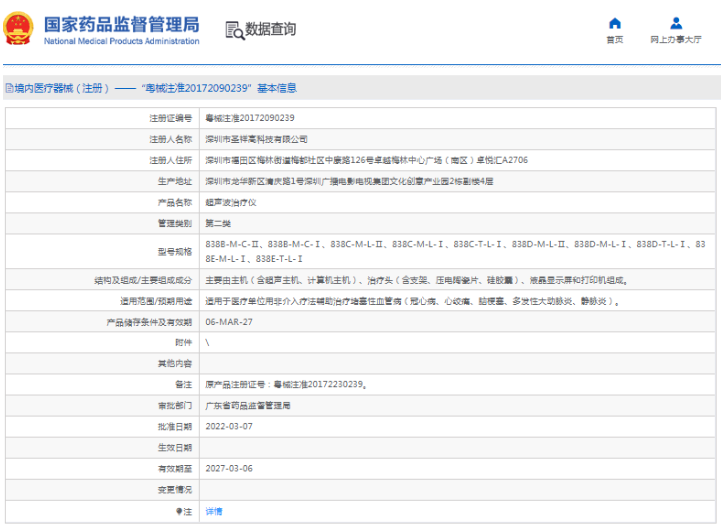Click the 管理类别 label

[x=175, y=224]
